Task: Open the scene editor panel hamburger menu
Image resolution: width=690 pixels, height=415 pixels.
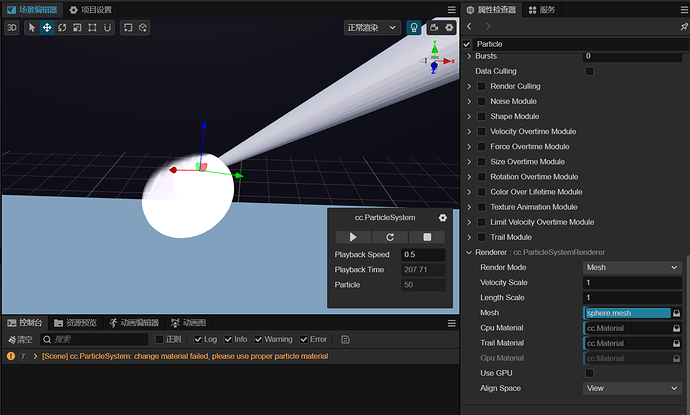Action: (451, 10)
